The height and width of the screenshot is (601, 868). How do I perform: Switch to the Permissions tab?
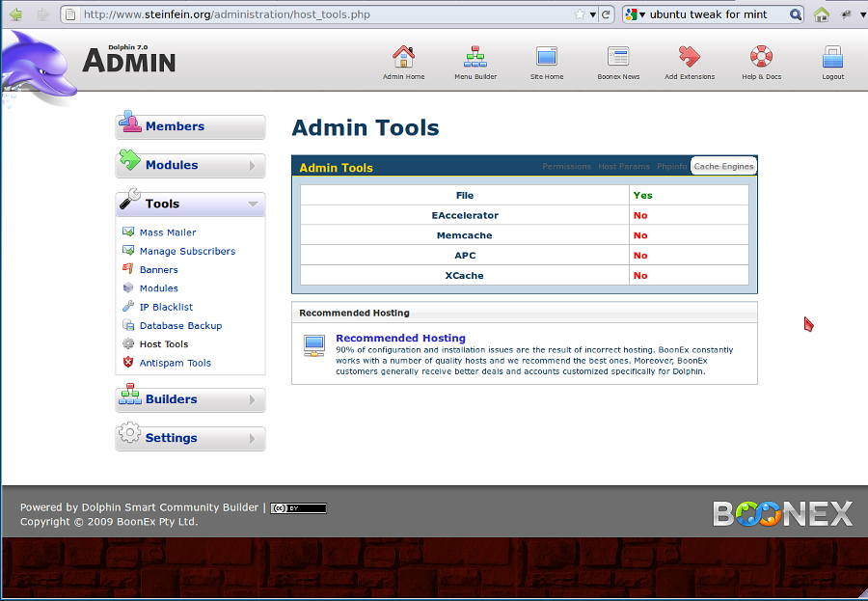click(566, 167)
